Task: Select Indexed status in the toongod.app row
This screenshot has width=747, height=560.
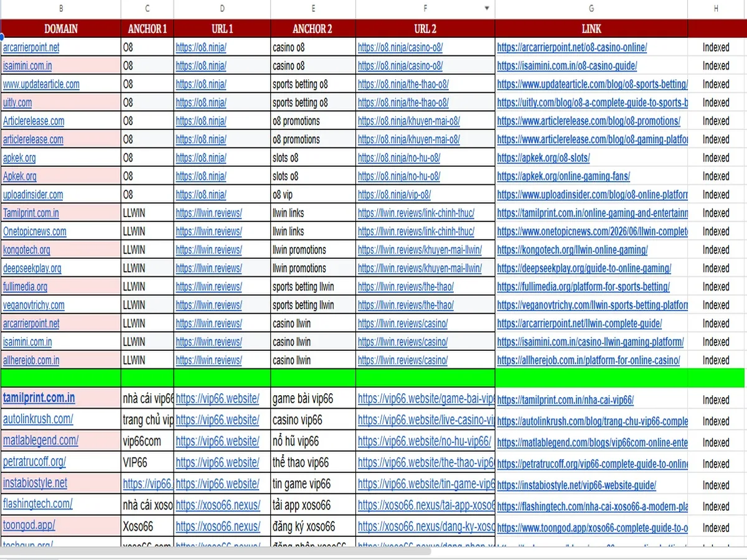Action: 716,528
